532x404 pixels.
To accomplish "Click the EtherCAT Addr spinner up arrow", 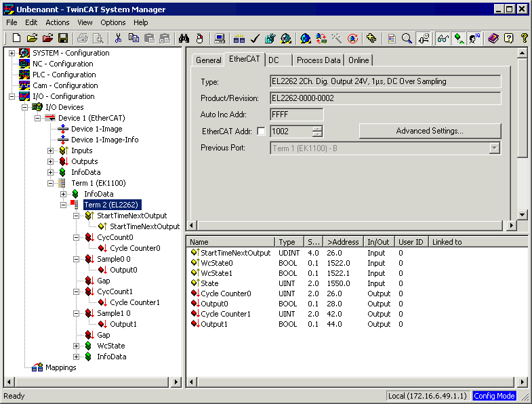I will [317, 128].
